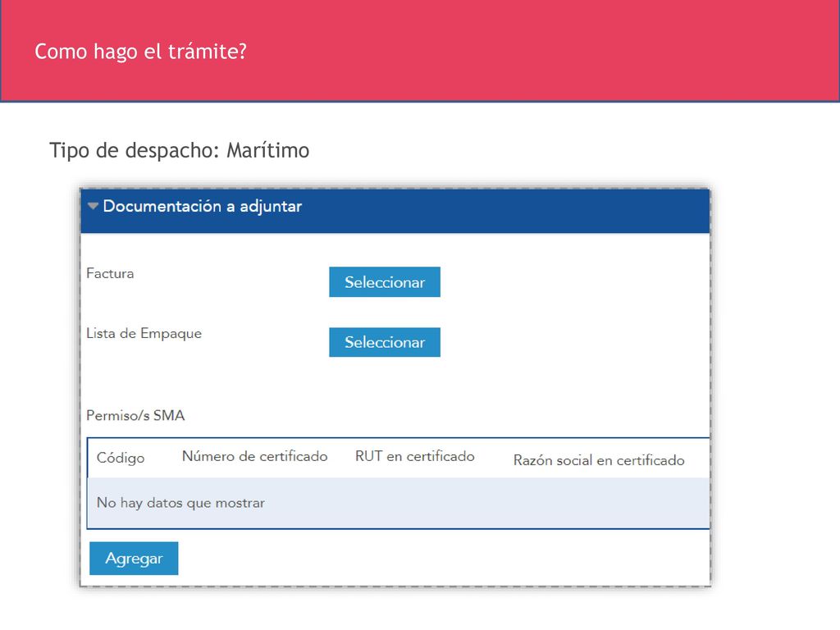Click the 'No hay datos que mostrar' row
840x630 pixels.
(399, 503)
